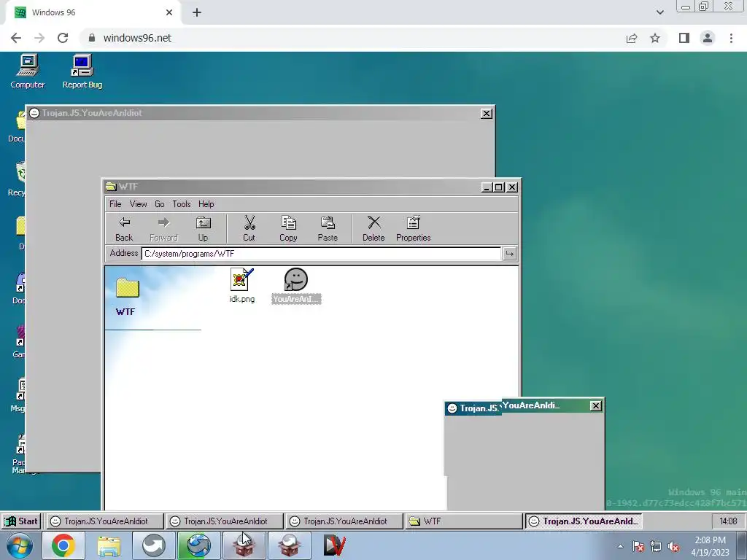747x560 pixels.
Task: Click the muted volume tray icon
Action: pos(673,547)
